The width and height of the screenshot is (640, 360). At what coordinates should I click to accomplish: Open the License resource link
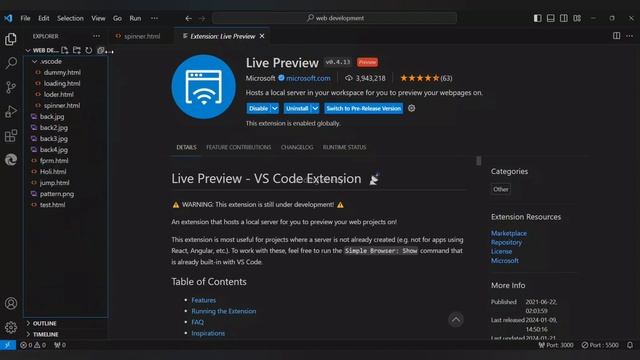coord(501,251)
